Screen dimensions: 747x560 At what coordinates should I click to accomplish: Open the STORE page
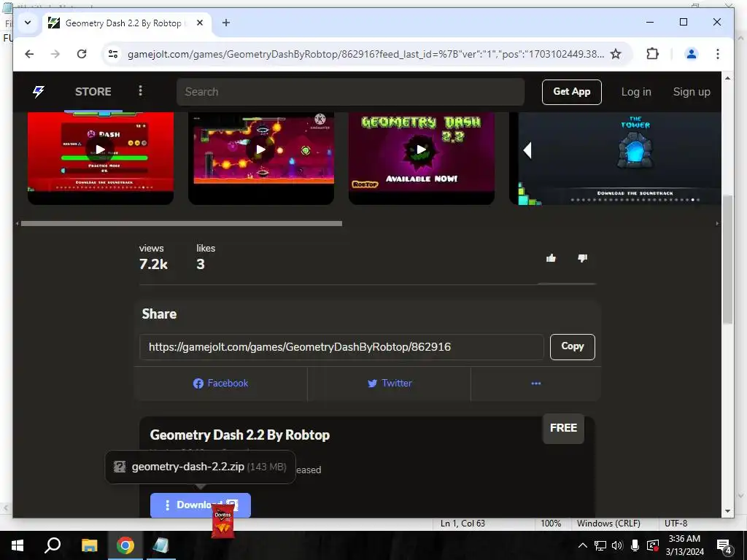(x=93, y=91)
